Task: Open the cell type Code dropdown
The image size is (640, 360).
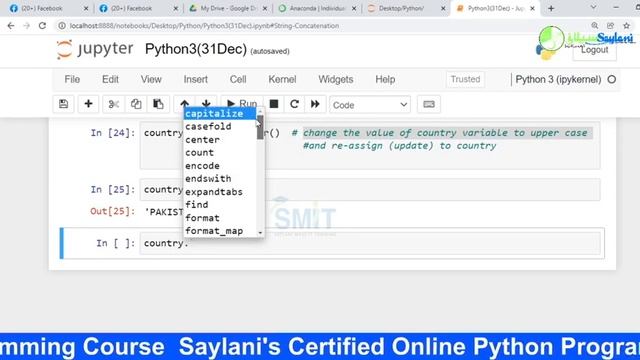Action: click(370, 105)
